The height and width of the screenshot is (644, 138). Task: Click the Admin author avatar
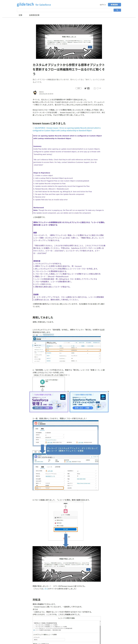coord(35,93)
